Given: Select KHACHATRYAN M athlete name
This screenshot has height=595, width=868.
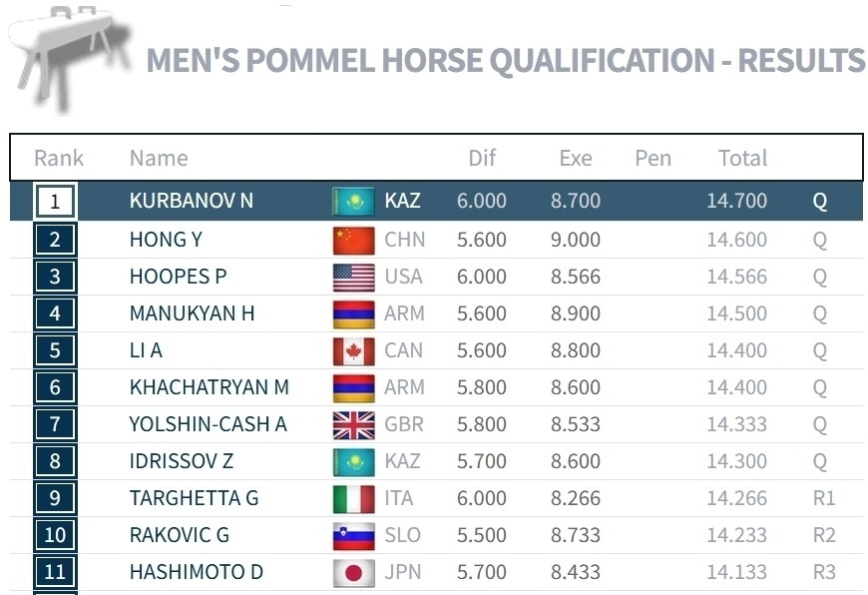Looking at the screenshot, I should point(210,387).
